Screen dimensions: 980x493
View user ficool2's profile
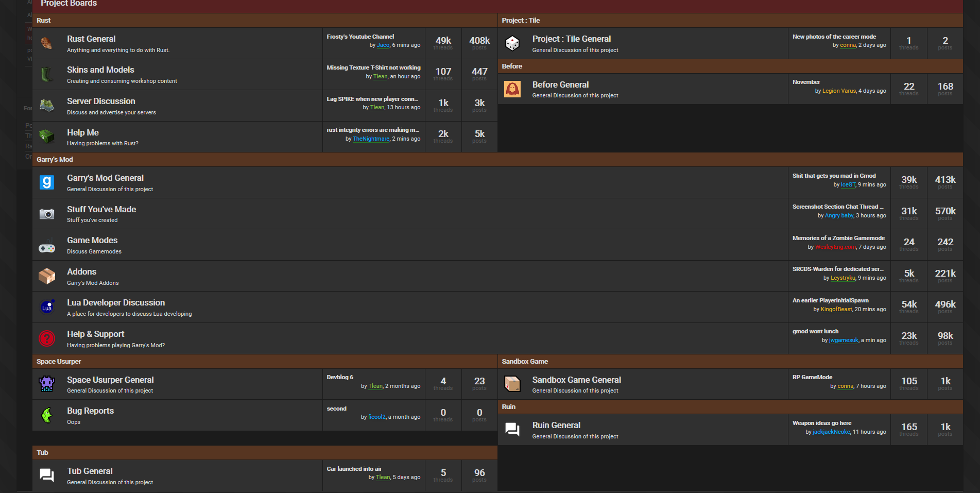tap(377, 417)
